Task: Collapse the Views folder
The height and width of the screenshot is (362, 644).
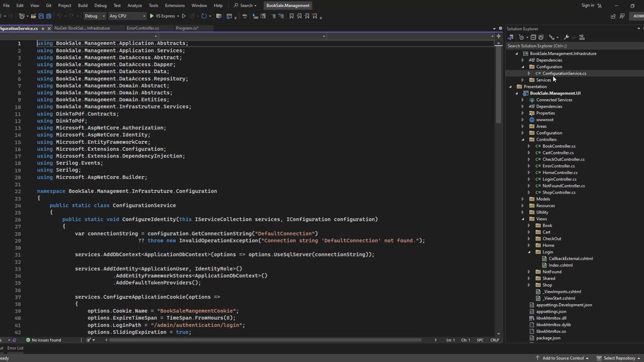Action: coord(522,219)
